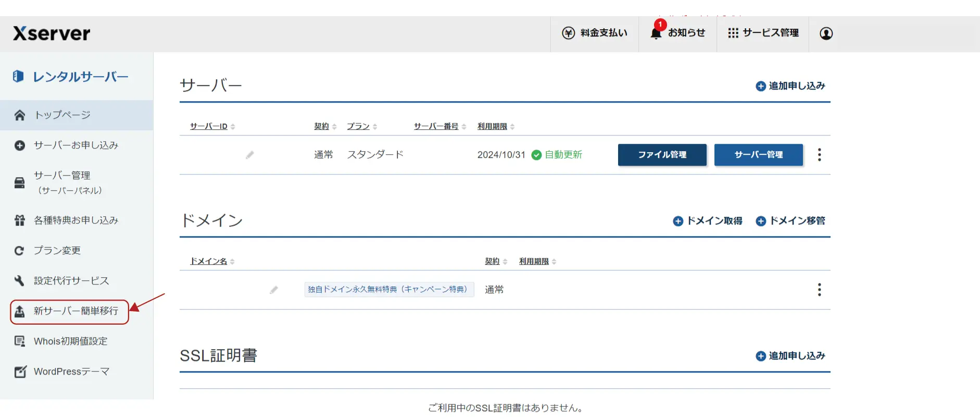Click the Xserver logo
The width and height of the screenshot is (980, 420).
coord(52,33)
